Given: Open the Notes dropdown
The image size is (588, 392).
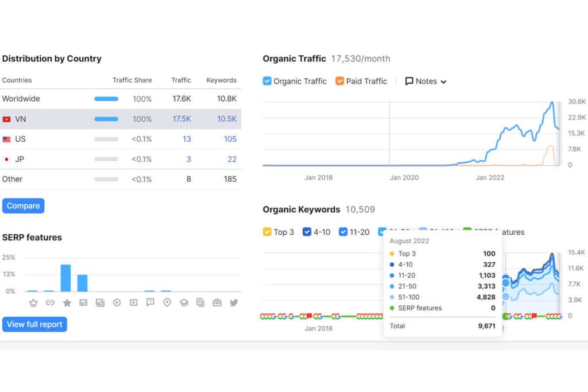Looking at the screenshot, I should click(425, 81).
